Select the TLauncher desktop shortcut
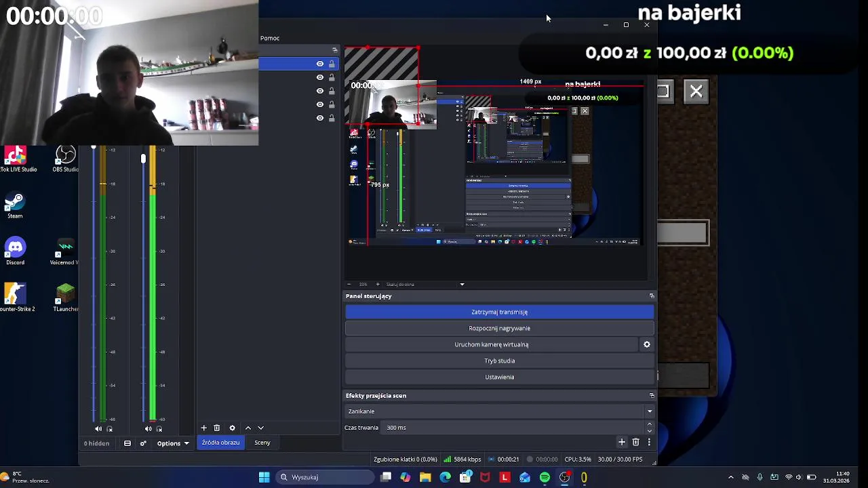The width and height of the screenshot is (868, 488). (66, 298)
